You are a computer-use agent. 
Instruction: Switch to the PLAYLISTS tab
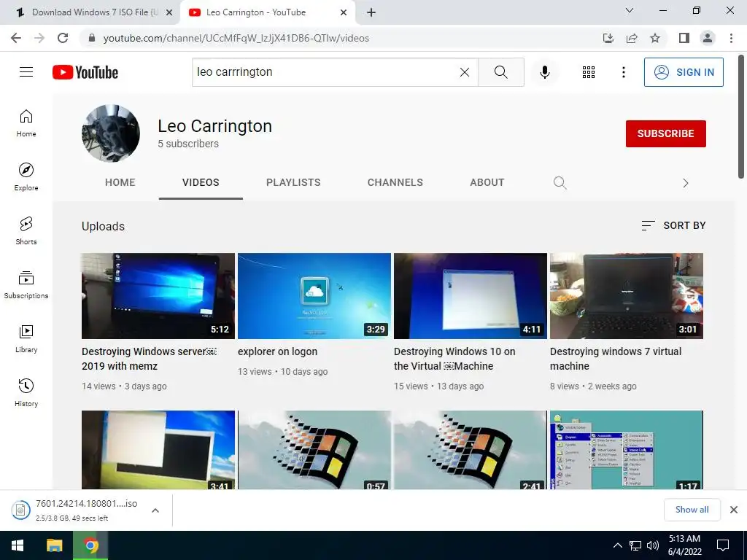293,182
